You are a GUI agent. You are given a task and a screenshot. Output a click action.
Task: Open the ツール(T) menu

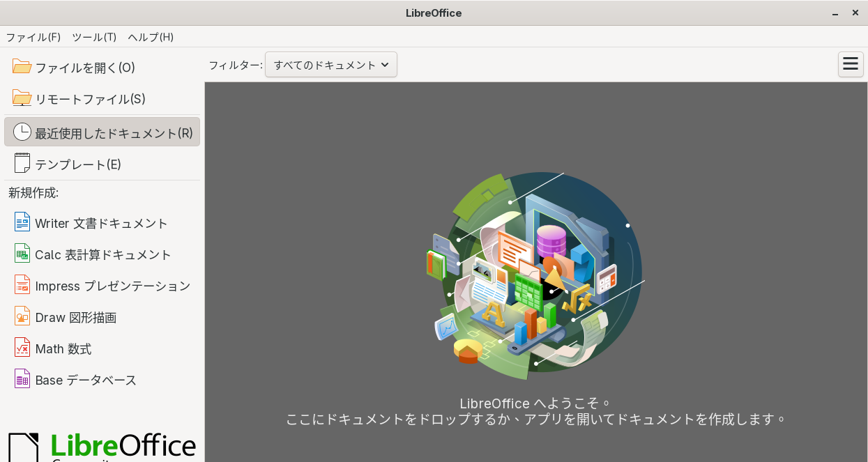94,37
